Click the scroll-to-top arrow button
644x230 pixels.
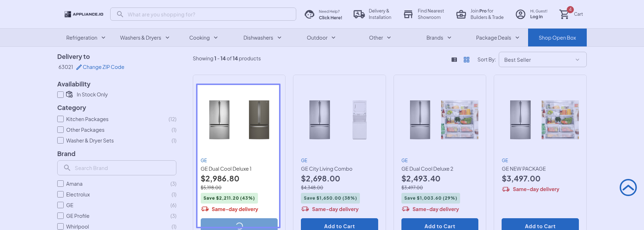pos(628,187)
